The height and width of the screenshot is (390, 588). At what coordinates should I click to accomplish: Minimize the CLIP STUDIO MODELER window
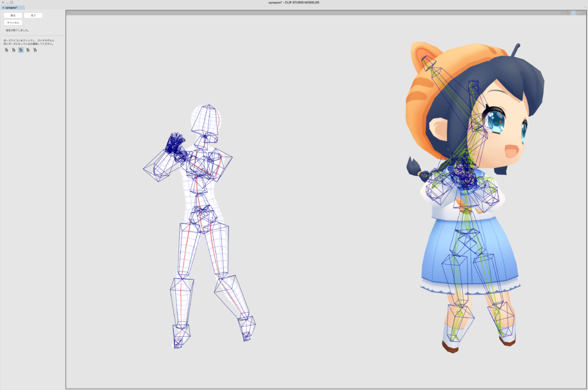pyautogui.click(x=7, y=2)
